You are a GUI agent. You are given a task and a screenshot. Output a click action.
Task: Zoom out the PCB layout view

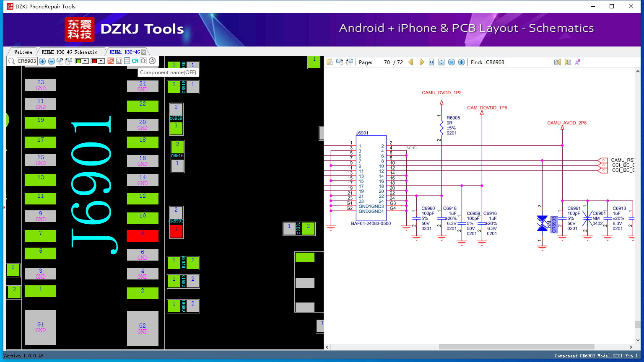[52, 61]
